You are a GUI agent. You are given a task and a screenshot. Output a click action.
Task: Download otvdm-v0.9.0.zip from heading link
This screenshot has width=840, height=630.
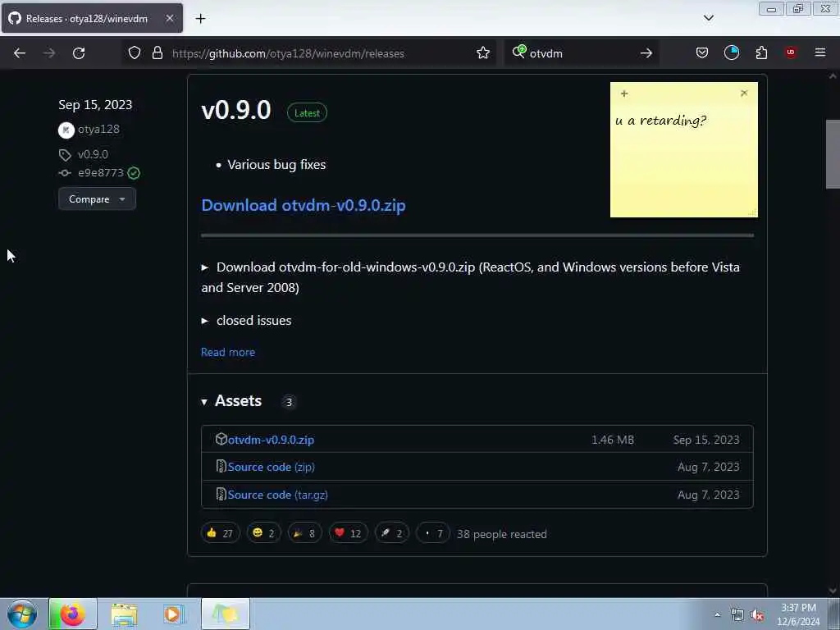point(304,205)
